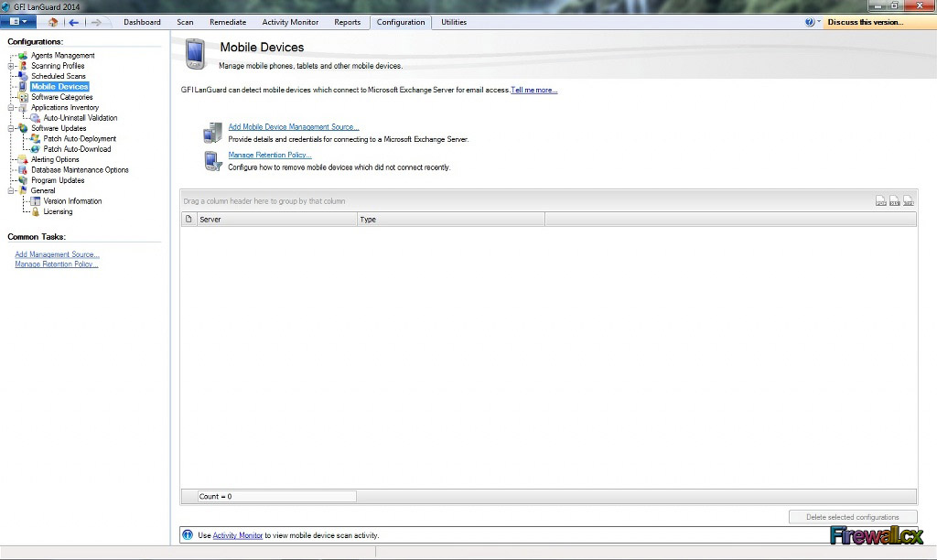Click Add Management Source under Common Tasks

click(57, 254)
